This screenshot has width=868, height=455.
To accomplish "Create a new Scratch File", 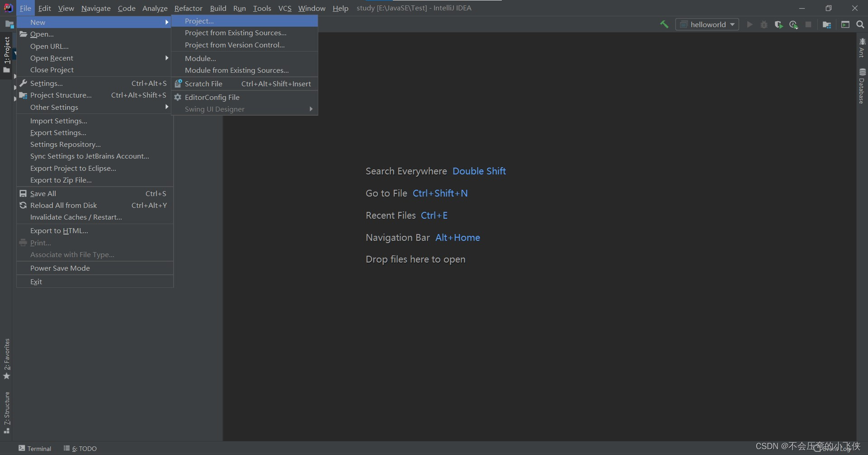I will point(245,84).
